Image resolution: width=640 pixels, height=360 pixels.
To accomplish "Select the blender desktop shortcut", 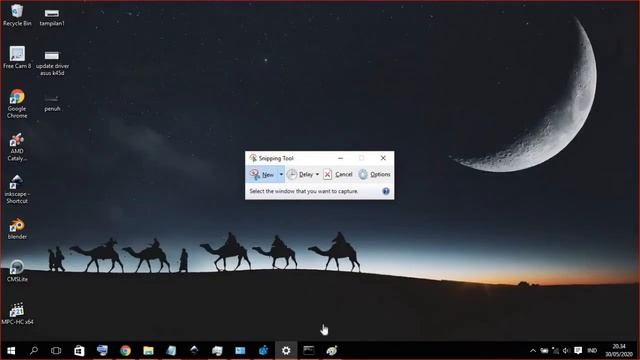I will click(x=17, y=229).
